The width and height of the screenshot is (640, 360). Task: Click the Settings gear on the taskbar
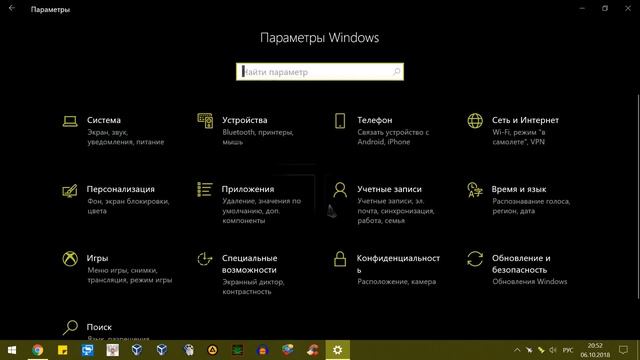(x=338, y=350)
